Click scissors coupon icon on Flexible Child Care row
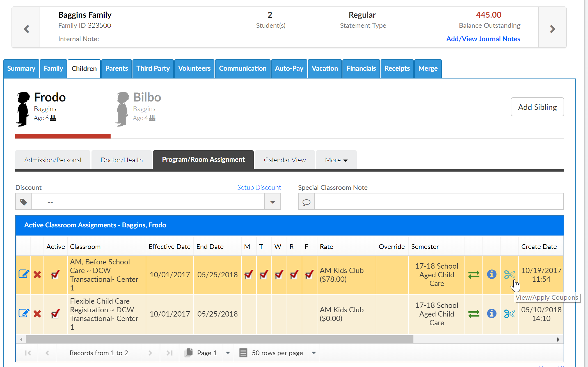This screenshot has height=367, width=588. [509, 314]
